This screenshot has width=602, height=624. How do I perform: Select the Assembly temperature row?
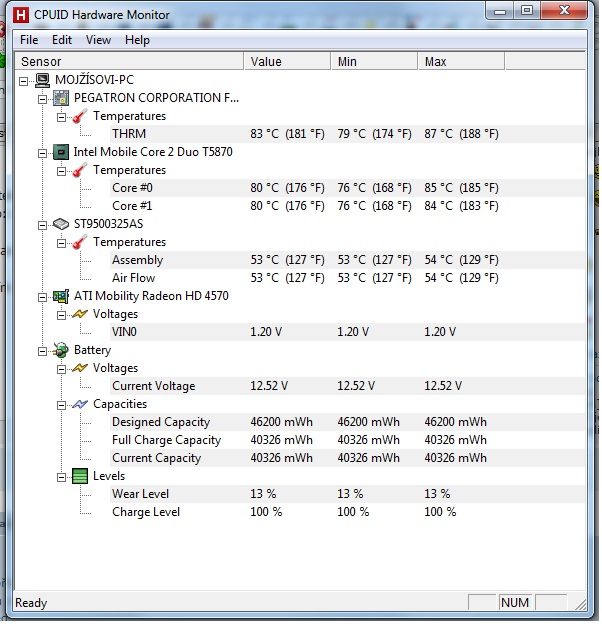click(x=347, y=260)
